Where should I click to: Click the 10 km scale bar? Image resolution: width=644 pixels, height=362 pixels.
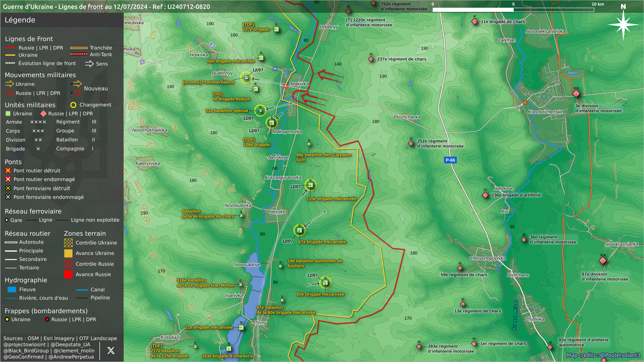pos(513,10)
